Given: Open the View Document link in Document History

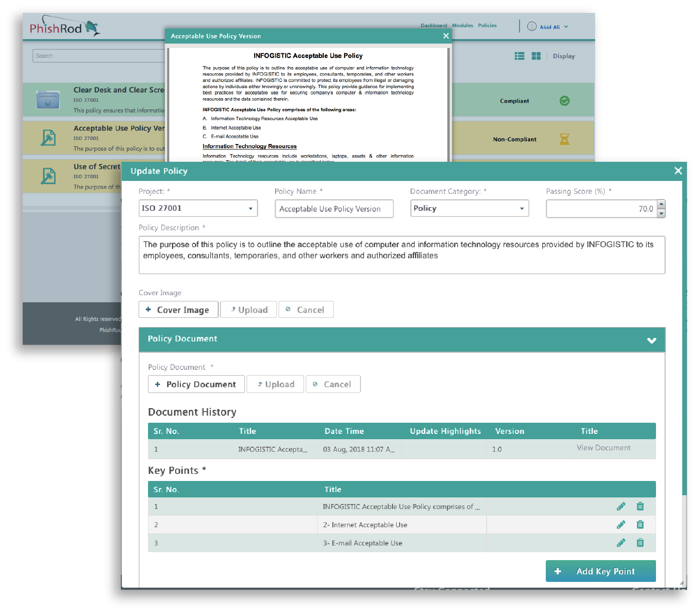Looking at the screenshot, I should point(603,448).
